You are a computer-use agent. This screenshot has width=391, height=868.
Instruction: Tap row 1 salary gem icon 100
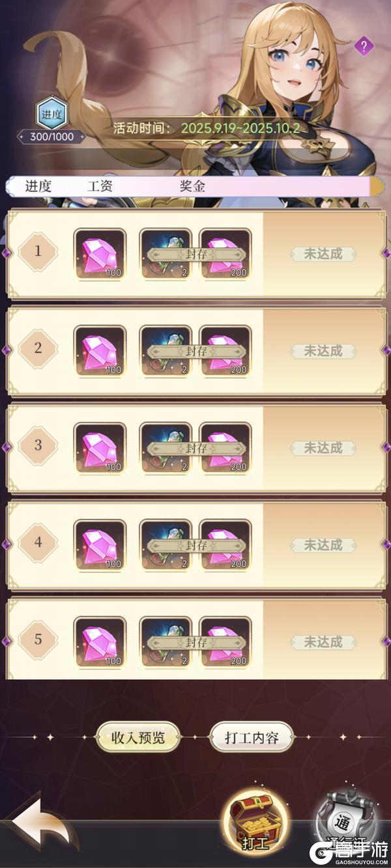tap(100, 254)
